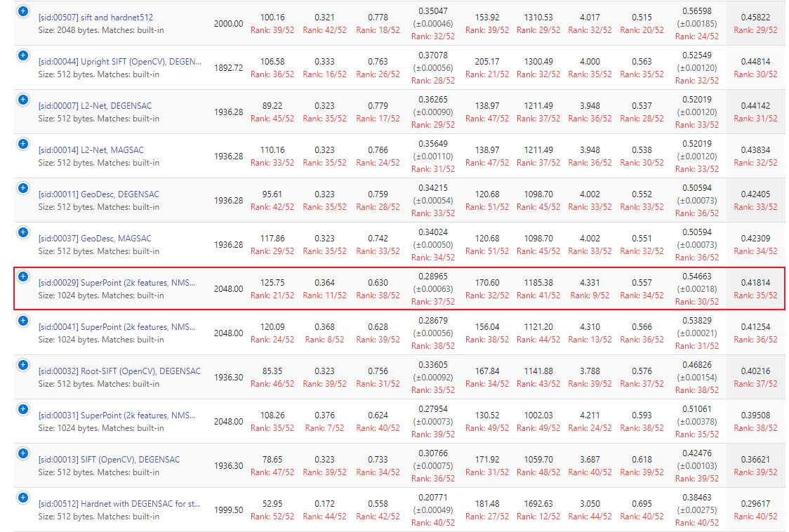The image size is (789, 532).
Task: Open the sid:00029 SuperPoint submission link
Action: click(x=117, y=283)
